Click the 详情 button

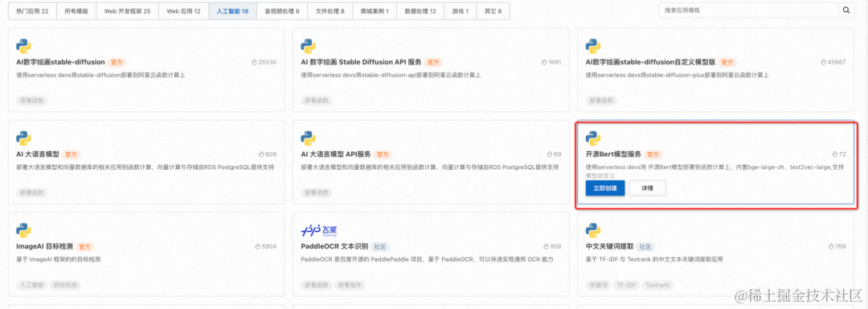(x=647, y=188)
